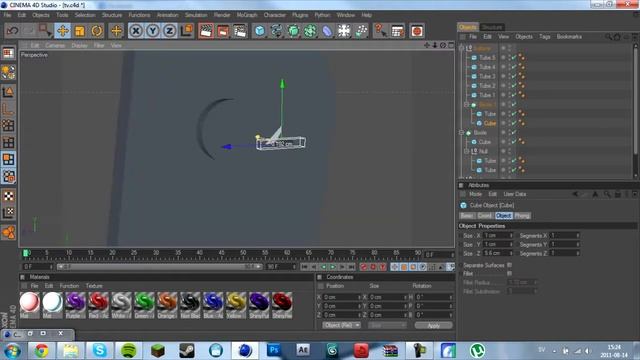The width and height of the screenshot is (640, 360).
Task: Open the Render menu
Action: point(222,15)
